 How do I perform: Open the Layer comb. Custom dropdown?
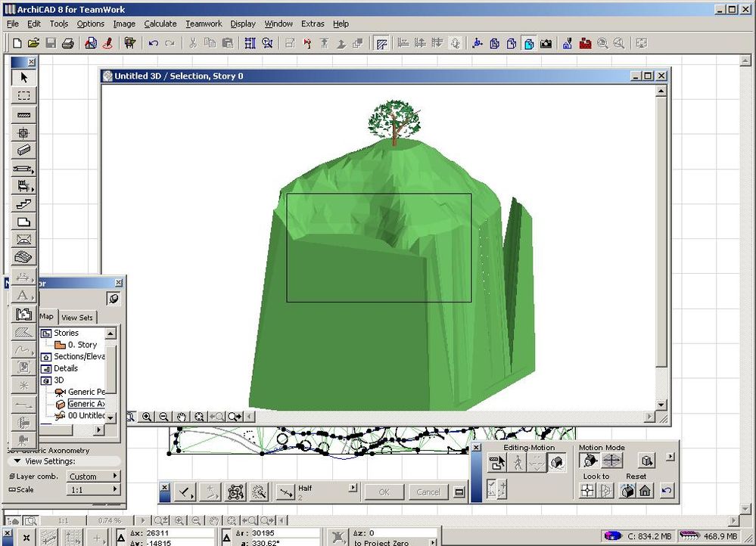pyautogui.click(x=93, y=476)
